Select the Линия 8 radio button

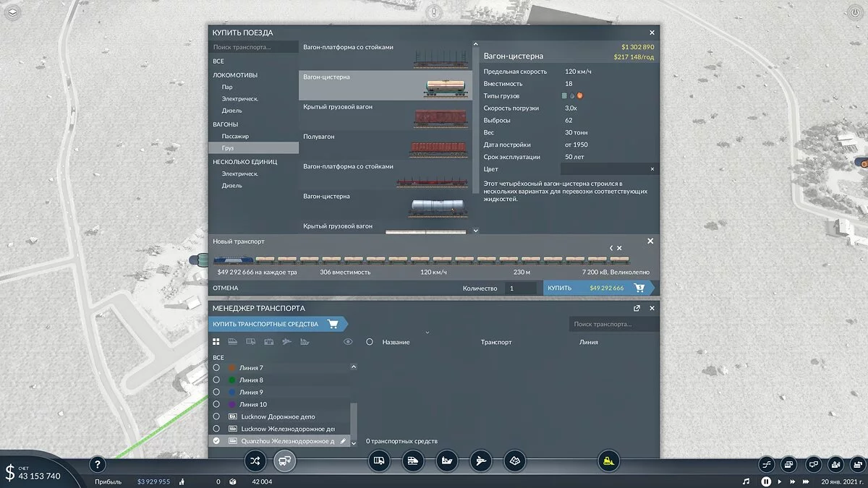216,380
